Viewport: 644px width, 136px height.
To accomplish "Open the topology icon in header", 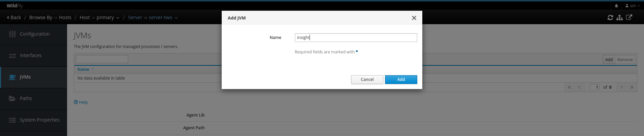I will [x=620, y=17].
